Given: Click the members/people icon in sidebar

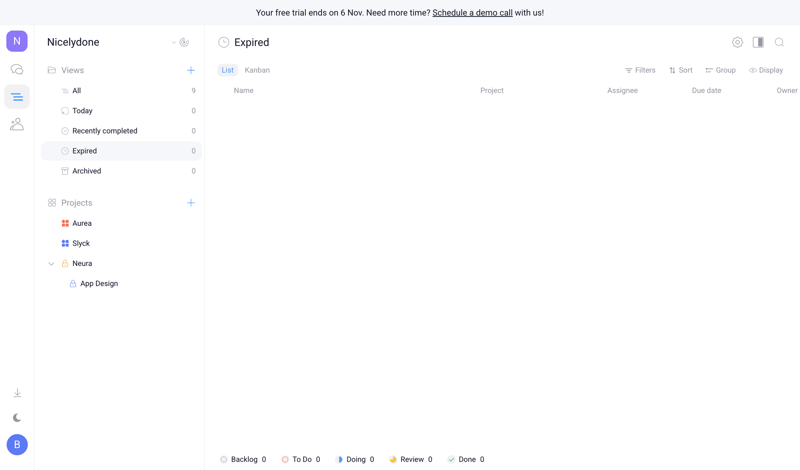Looking at the screenshot, I should point(17,124).
